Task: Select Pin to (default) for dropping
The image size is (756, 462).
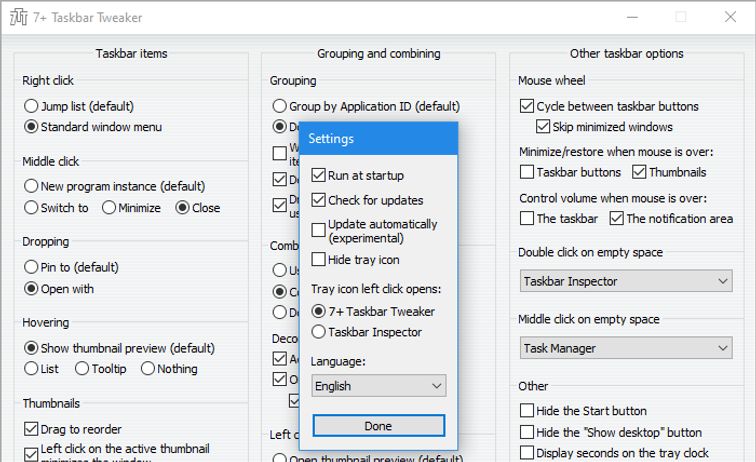Action: pos(32,268)
